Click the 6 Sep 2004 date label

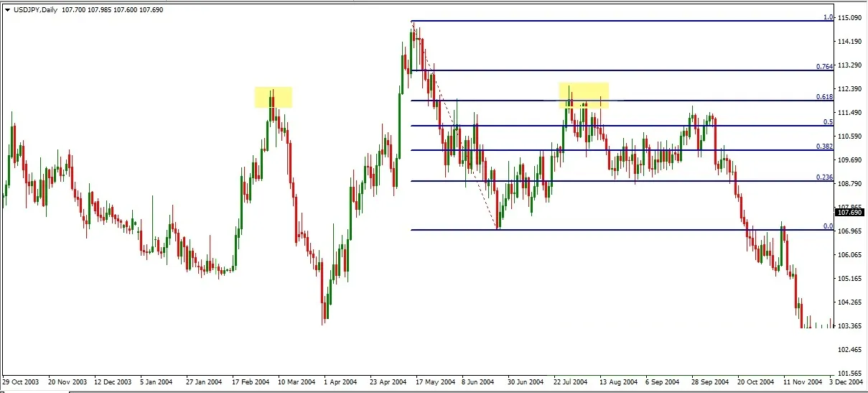coord(662,382)
